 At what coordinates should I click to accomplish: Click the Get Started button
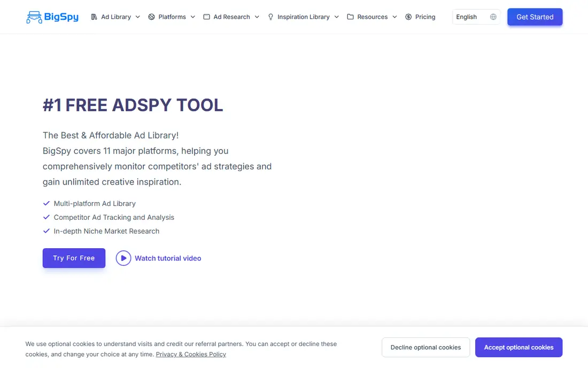[x=535, y=17]
